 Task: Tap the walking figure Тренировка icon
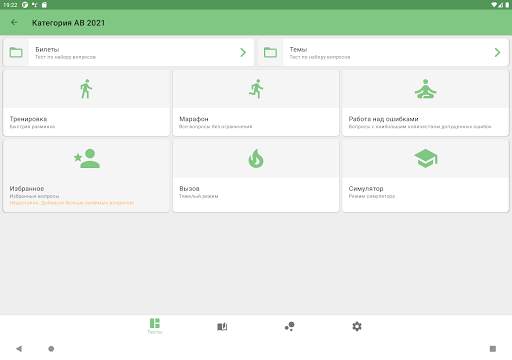click(86, 89)
